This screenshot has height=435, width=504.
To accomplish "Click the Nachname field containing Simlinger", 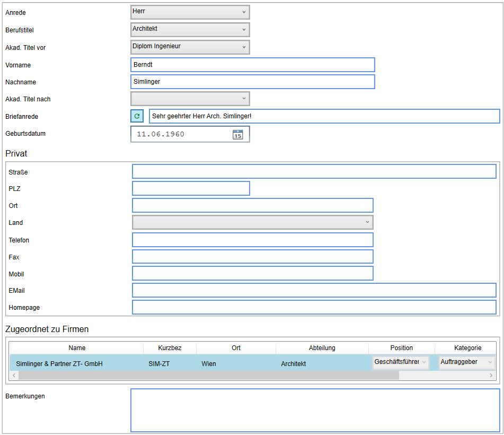I will point(253,82).
